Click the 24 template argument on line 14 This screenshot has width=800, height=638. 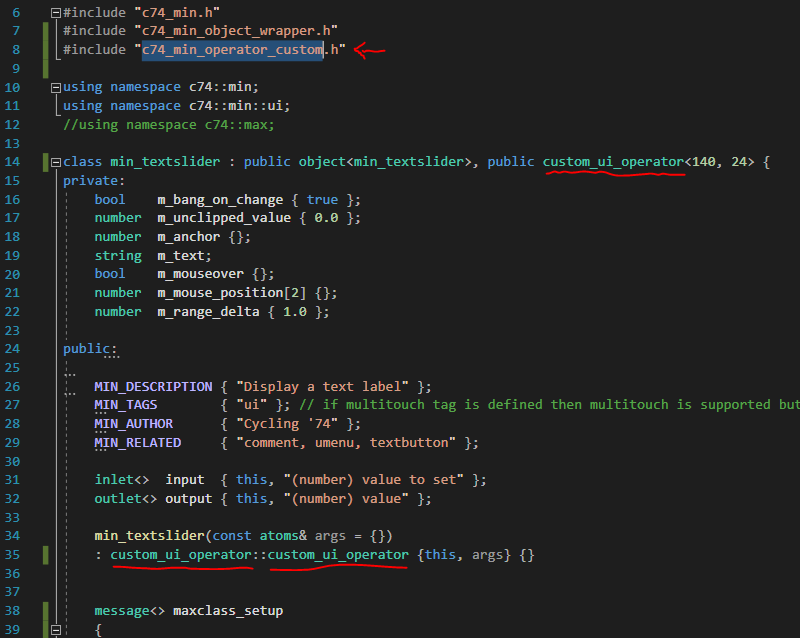click(739, 162)
